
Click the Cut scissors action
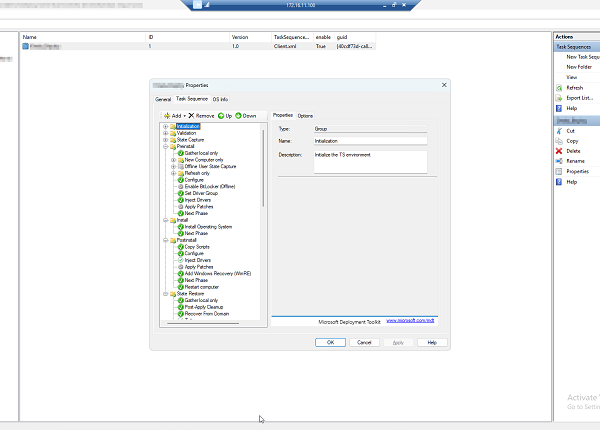click(560, 130)
